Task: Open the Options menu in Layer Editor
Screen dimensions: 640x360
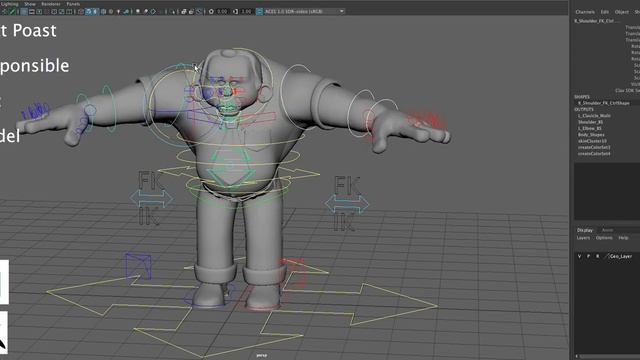Action: (x=604, y=238)
